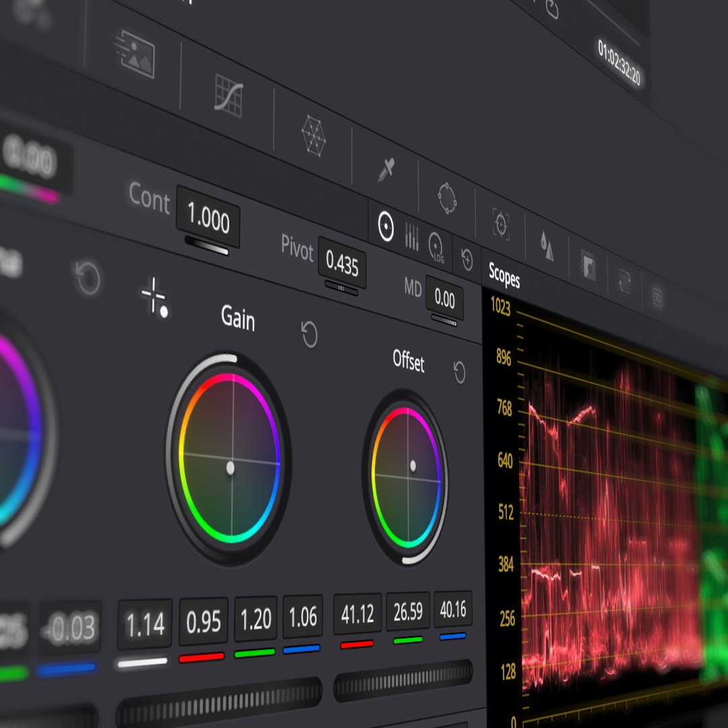Select the white point picker tool

(154, 298)
